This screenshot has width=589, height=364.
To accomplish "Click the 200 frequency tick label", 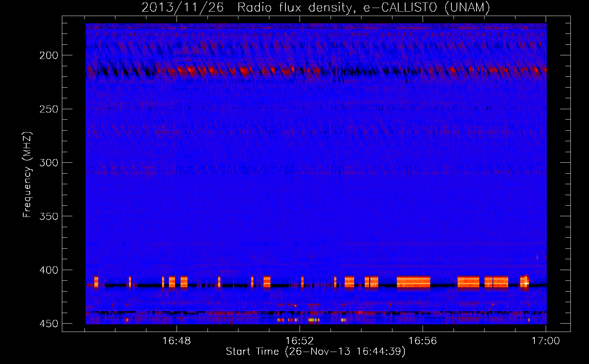I will pyautogui.click(x=48, y=55).
